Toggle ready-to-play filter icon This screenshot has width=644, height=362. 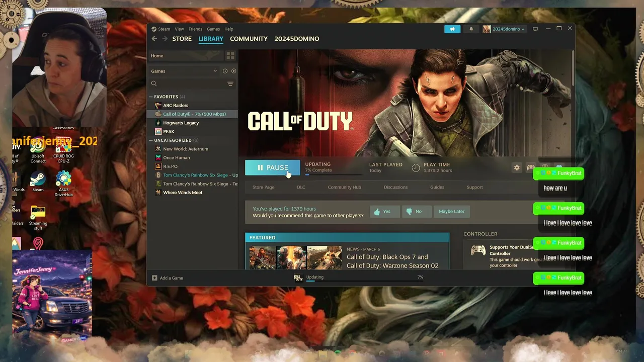[x=233, y=71]
